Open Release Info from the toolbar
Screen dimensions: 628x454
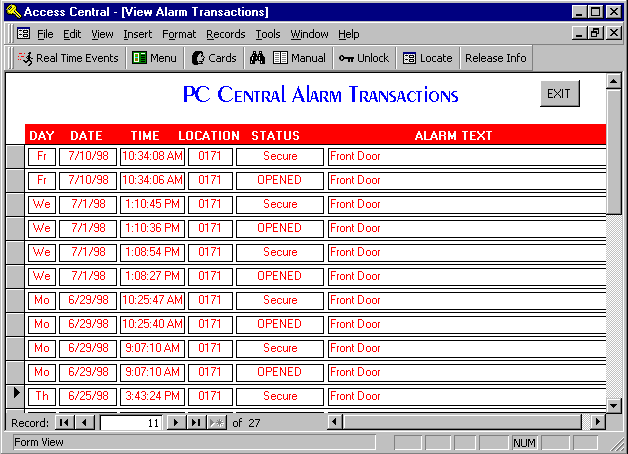(495, 58)
